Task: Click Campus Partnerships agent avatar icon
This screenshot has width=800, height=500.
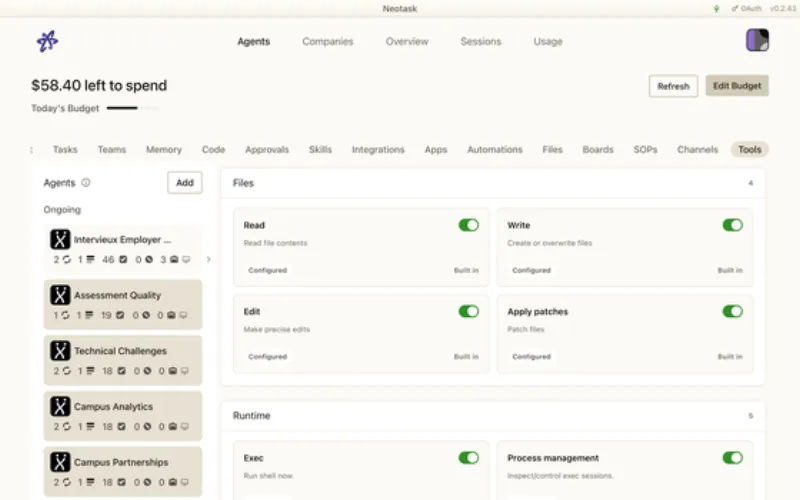Action: tap(60, 462)
